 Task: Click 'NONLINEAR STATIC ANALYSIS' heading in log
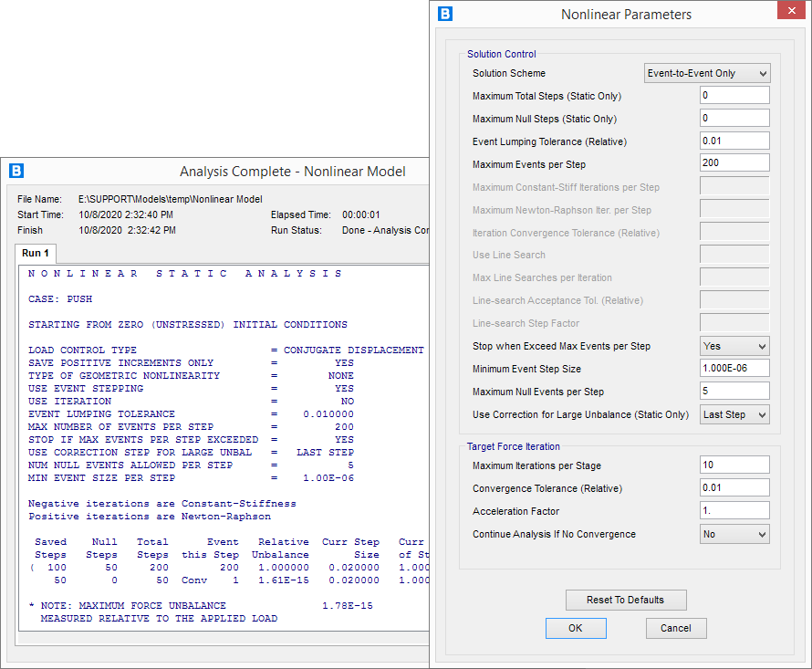(185, 274)
